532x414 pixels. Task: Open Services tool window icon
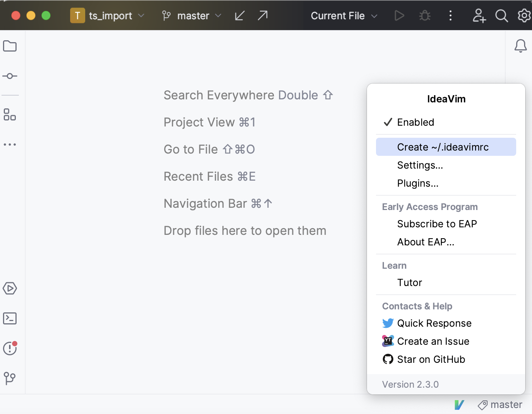pos(10,289)
